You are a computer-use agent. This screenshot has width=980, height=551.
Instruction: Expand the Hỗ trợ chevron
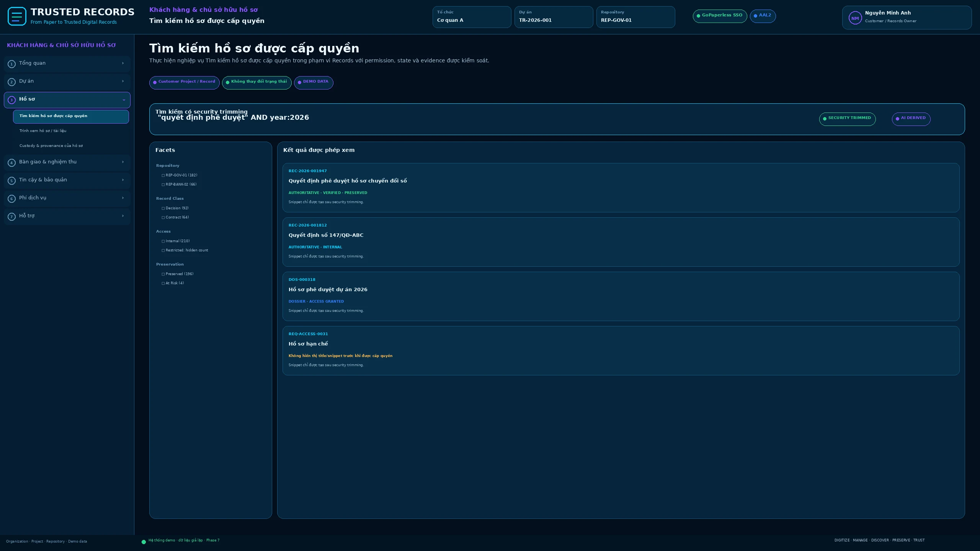[123, 216]
